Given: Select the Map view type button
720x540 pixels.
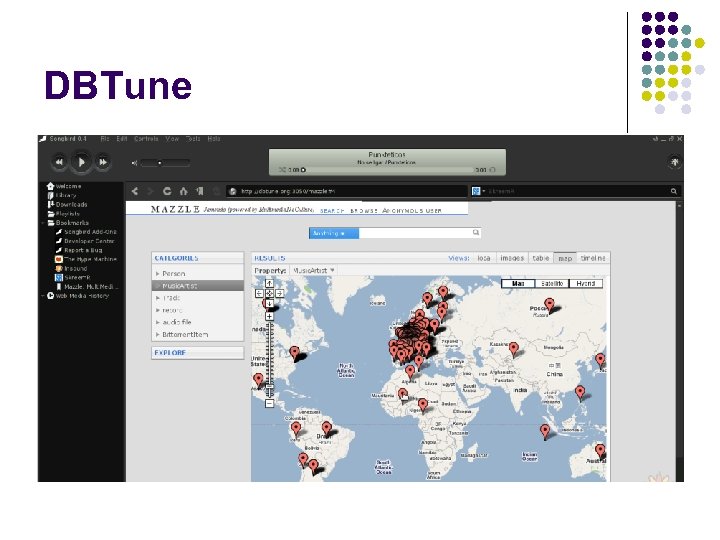Looking at the screenshot, I should coord(517,284).
